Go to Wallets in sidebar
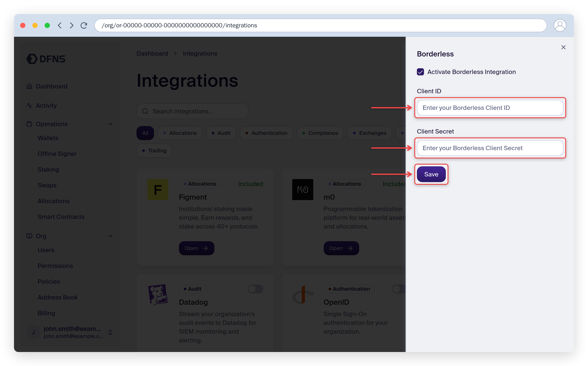This screenshot has height=366, width=588. click(x=48, y=138)
